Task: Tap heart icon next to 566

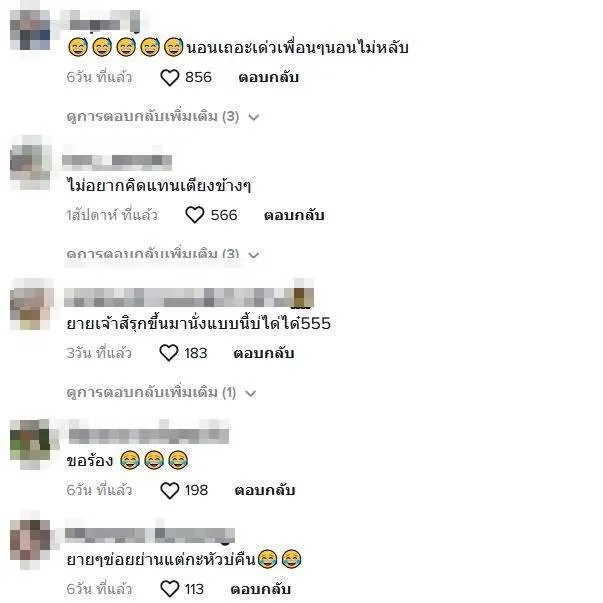Action: pos(195,215)
